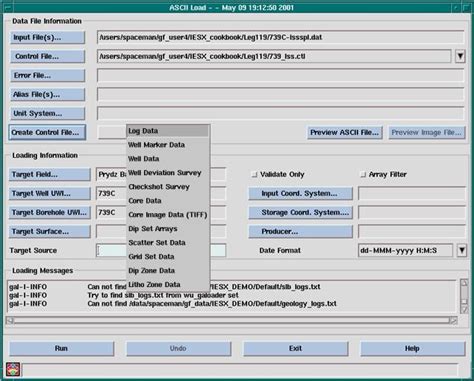Screen dimensions: 474x381
Task: Click the Run button
Action: click(x=61, y=349)
